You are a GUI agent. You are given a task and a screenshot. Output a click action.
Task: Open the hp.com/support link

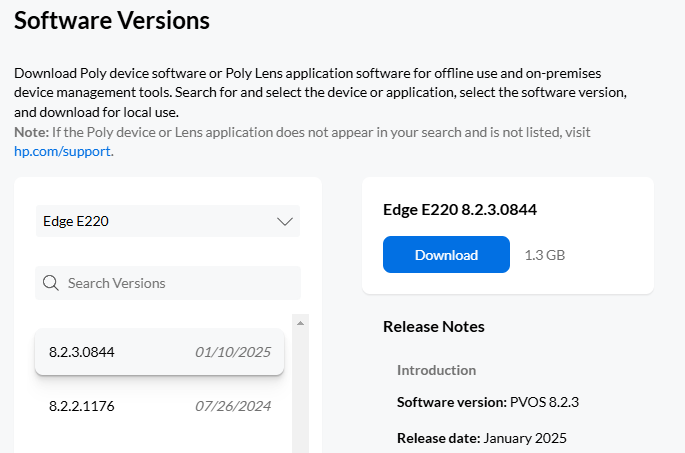pyautogui.click(x=62, y=151)
